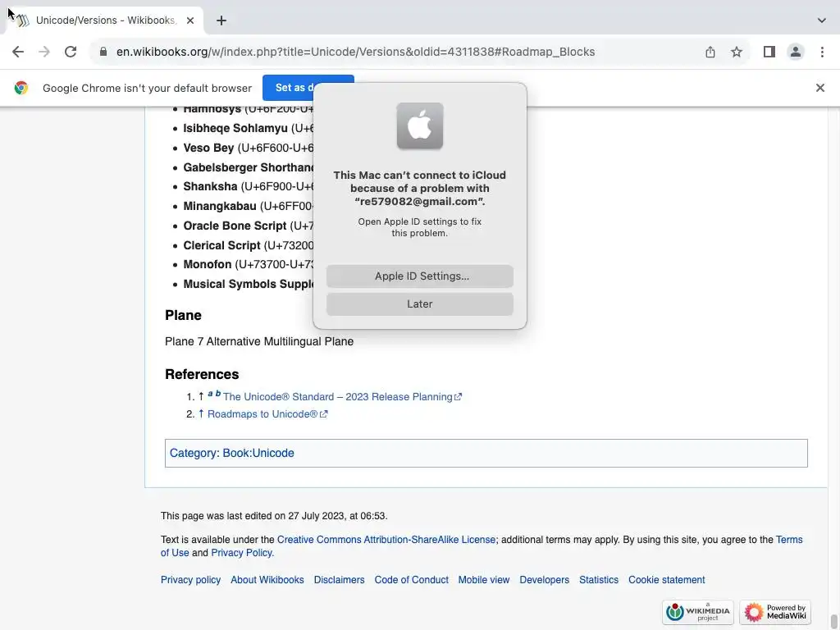
Task: Choose Later in the iCloud dialog
Action: [419, 304]
